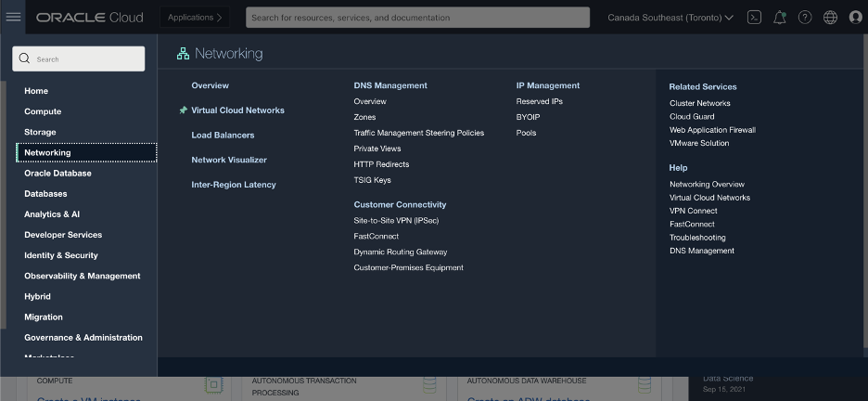Open Private Views
868x401 pixels.
tap(377, 149)
